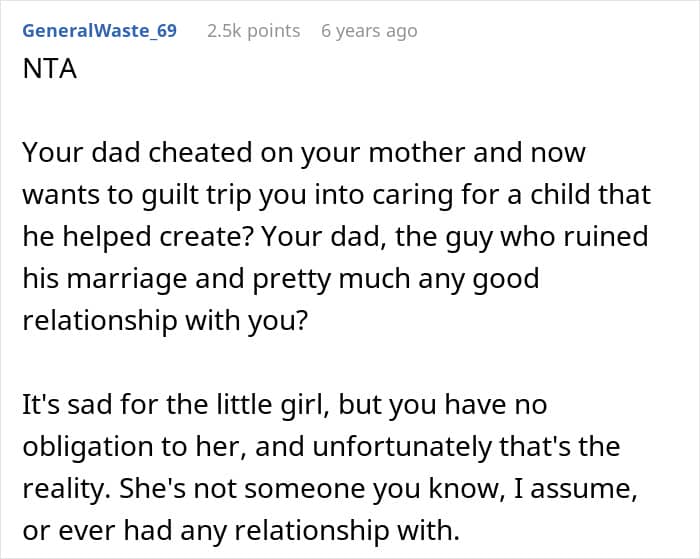Click the line starting "he helped create?"
The image size is (700, 559).
click(335, 237)
